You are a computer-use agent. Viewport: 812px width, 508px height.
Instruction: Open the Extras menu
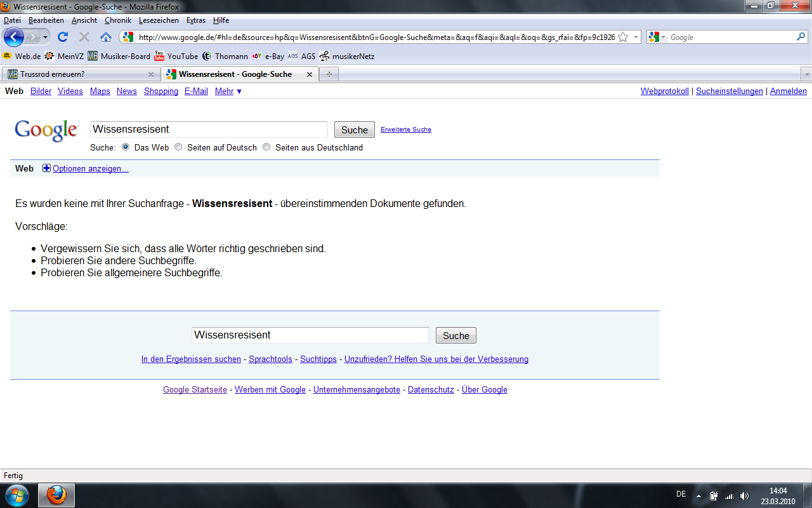[x=196, y=20]
